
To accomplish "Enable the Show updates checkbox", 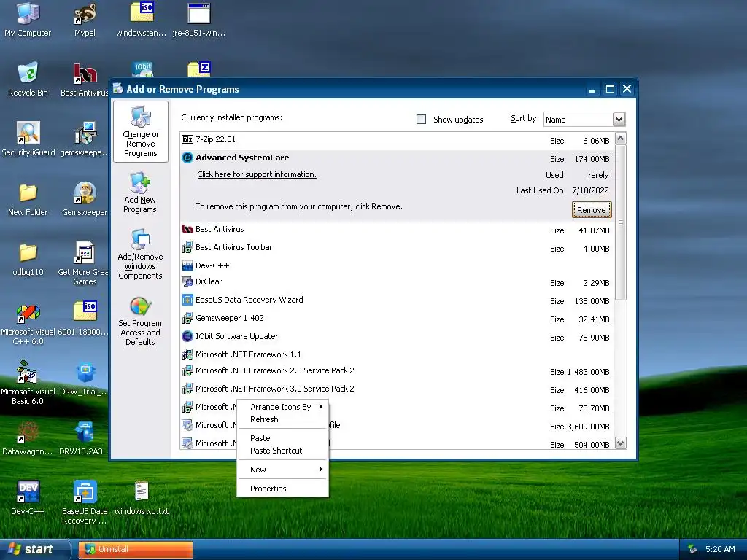I will point(421,119).
